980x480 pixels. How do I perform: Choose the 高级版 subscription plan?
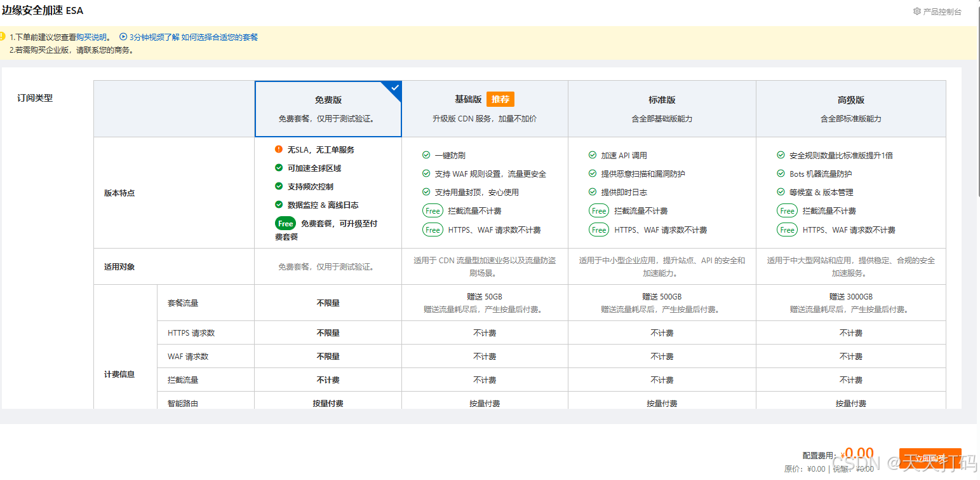click(x=851, y=109)
